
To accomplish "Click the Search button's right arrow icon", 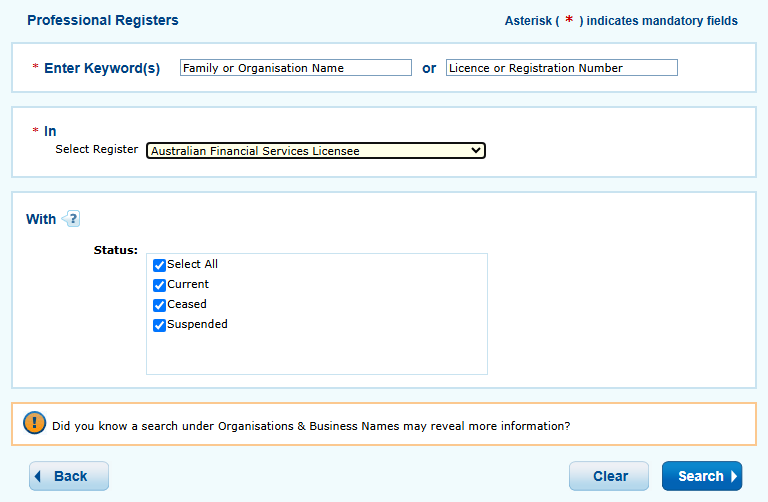I will [734, 476].
